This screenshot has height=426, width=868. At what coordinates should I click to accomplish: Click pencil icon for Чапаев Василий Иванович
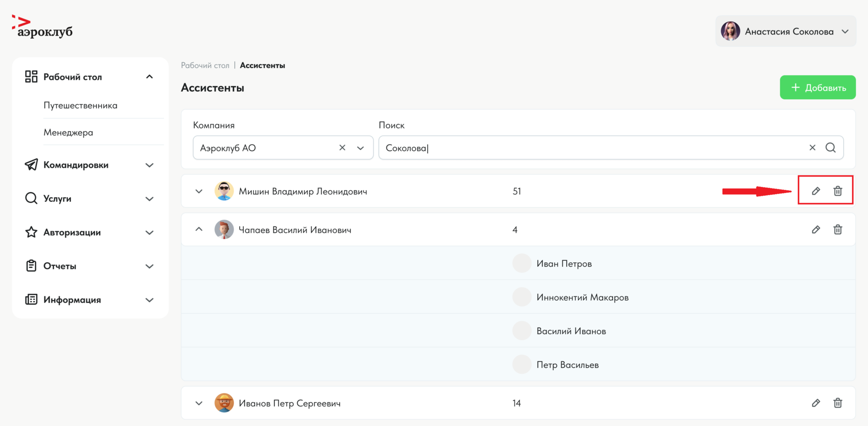[816, 230]
